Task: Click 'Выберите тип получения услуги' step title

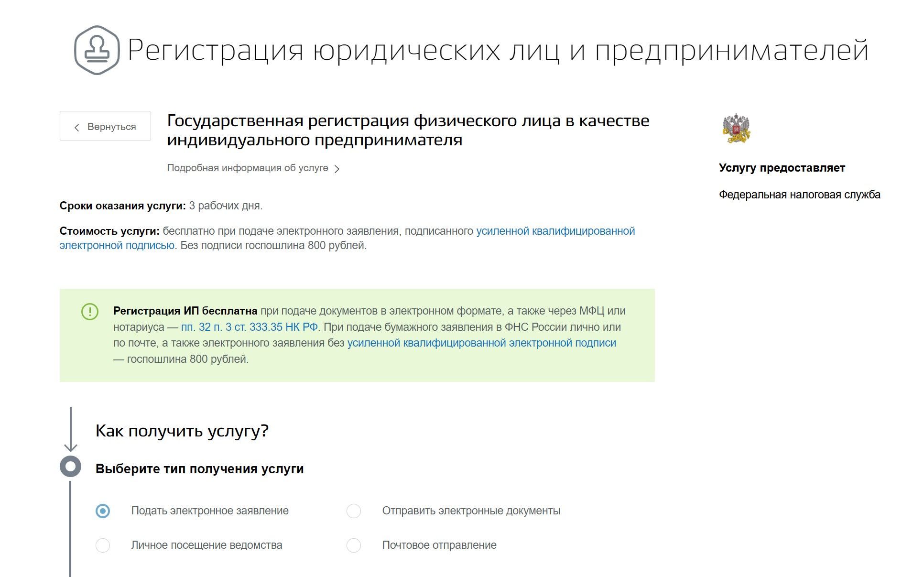Action: [x=199, y=469]
